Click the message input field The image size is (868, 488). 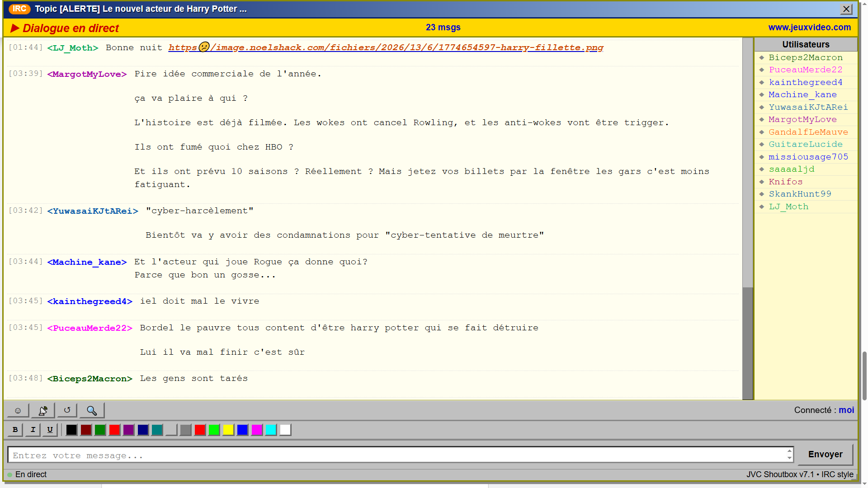[x=398, y=455]
